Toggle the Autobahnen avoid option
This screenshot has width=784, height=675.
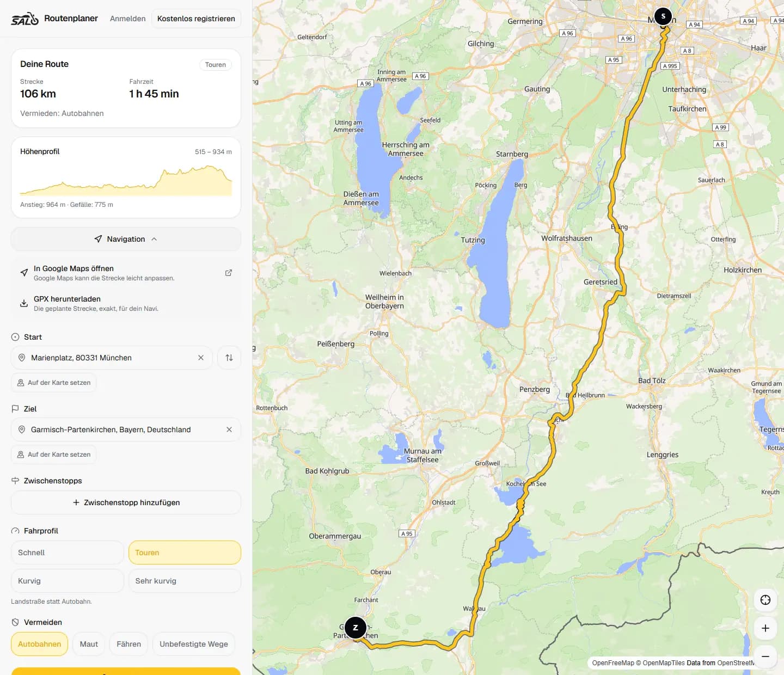pyautogui.click(x=40, y=644)
